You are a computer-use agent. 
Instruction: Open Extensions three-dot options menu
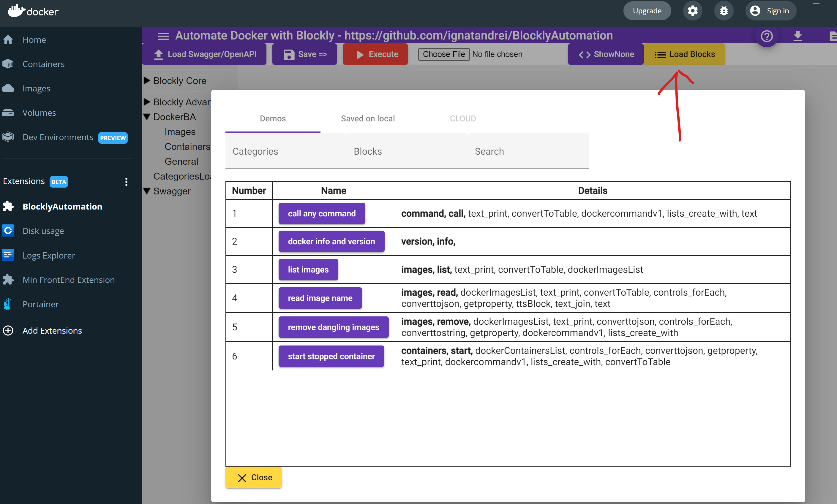tap(126, 182)
